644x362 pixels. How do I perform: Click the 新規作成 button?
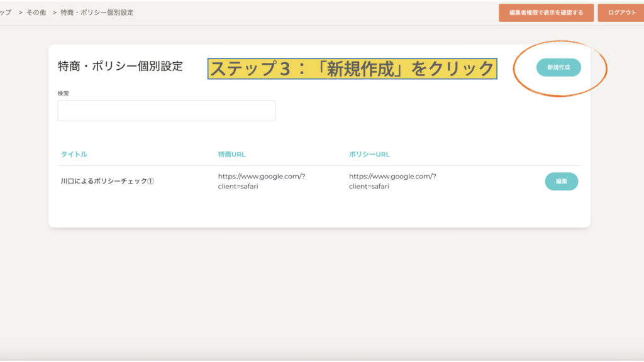pos(558,67)
